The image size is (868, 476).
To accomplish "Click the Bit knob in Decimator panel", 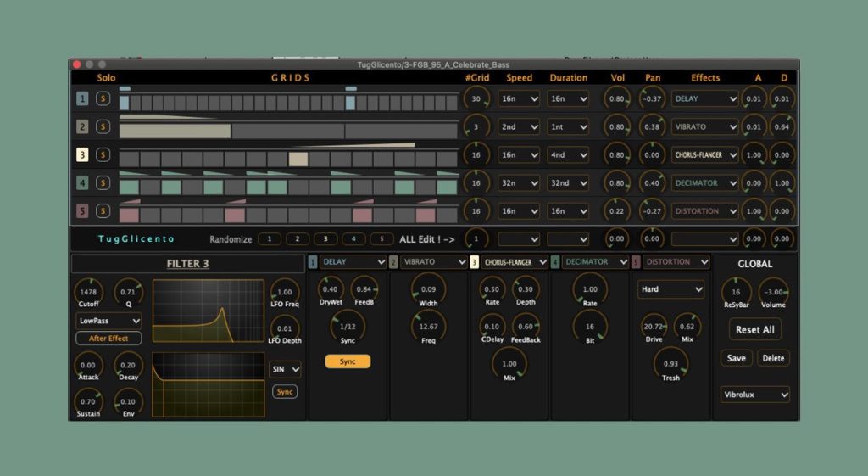I will click(x=590, y=326).
